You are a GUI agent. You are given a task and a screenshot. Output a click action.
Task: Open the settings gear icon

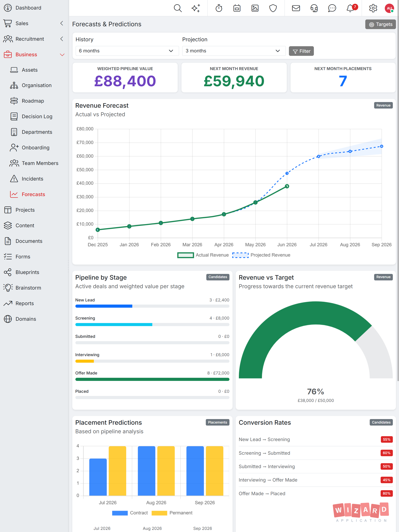click(373, 8)
